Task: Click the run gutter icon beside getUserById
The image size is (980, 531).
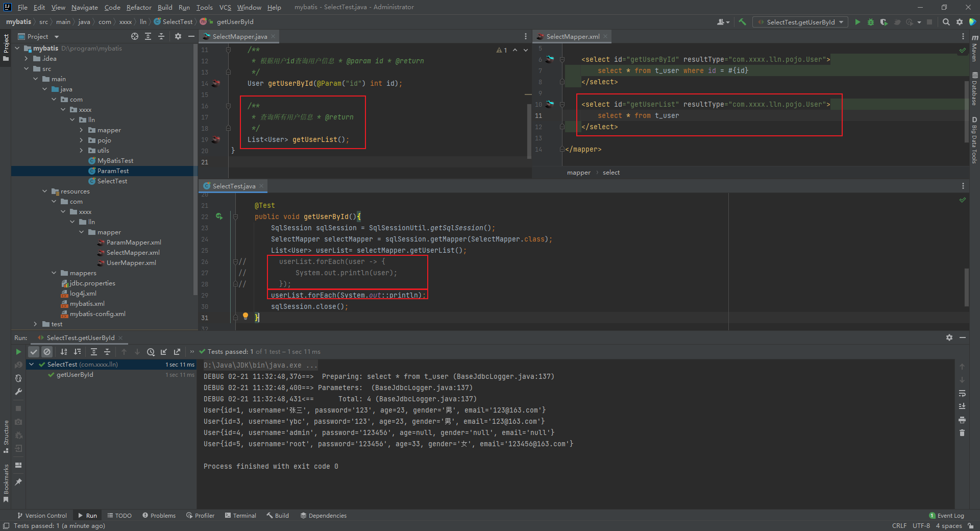Action: click(219, 216)
